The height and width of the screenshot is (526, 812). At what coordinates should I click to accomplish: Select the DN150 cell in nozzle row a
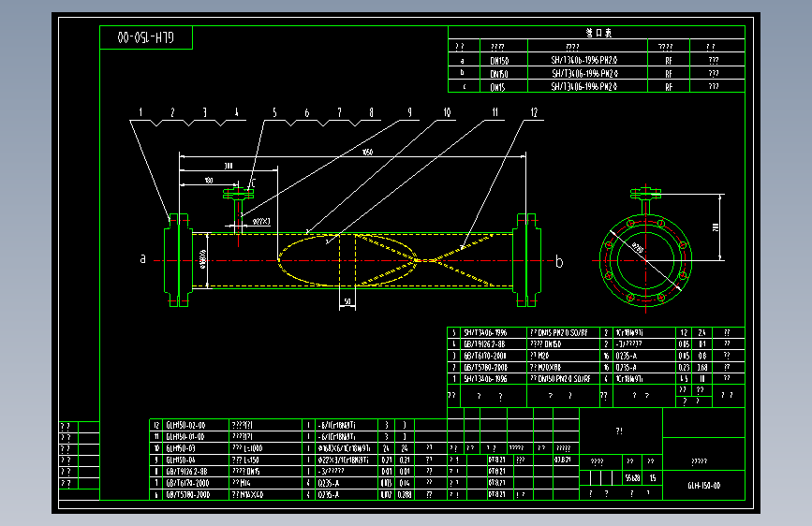point(499,61)
